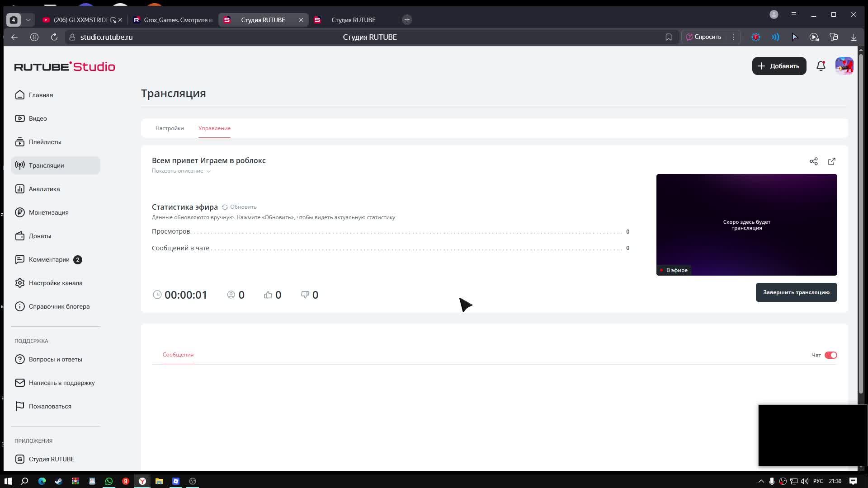Click the taskbar volume icon
Viewport: 868px width, 488px height.
click(805, 481)
